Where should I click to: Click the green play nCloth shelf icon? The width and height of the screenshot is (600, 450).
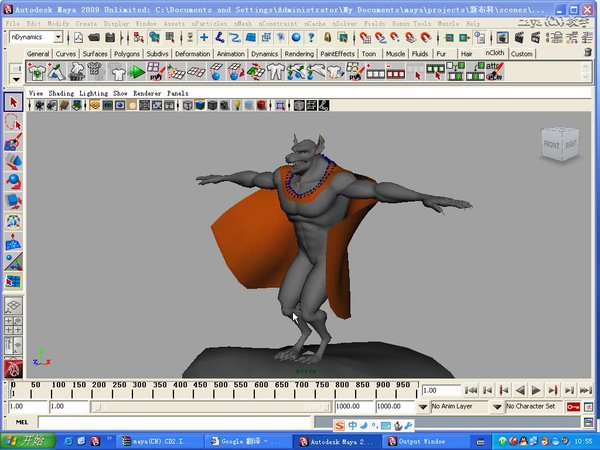tap(136, 72)
